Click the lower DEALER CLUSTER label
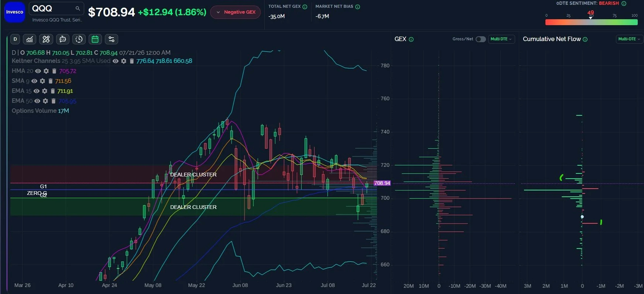The width and height of the screenshot is (644, 294). tap(193, 207)
